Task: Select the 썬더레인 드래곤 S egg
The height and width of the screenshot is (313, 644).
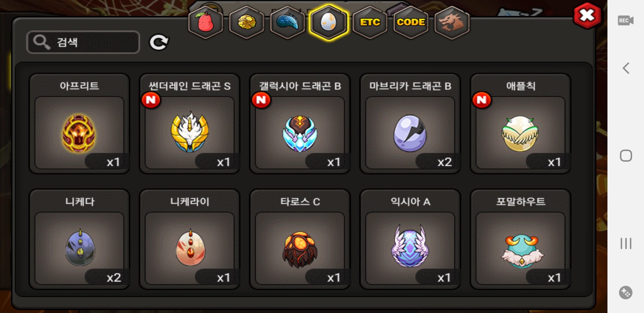Action: pos(189,124)
